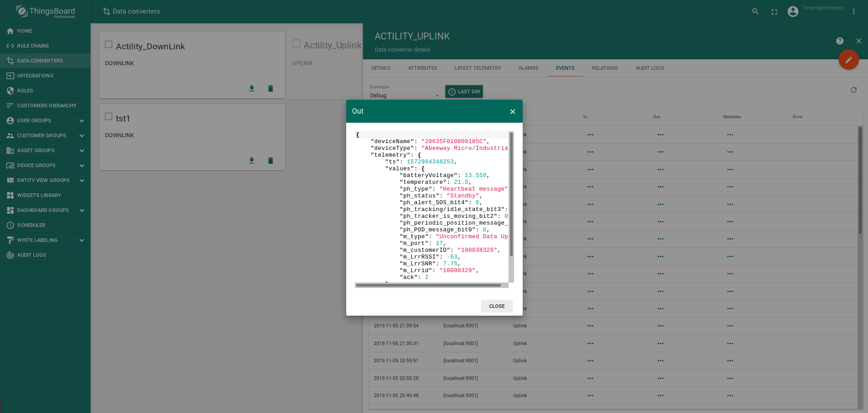Click the 2019-11-05 21:09:54 timestamp cell
Screen dimensions: 868x413
[396, 326]
